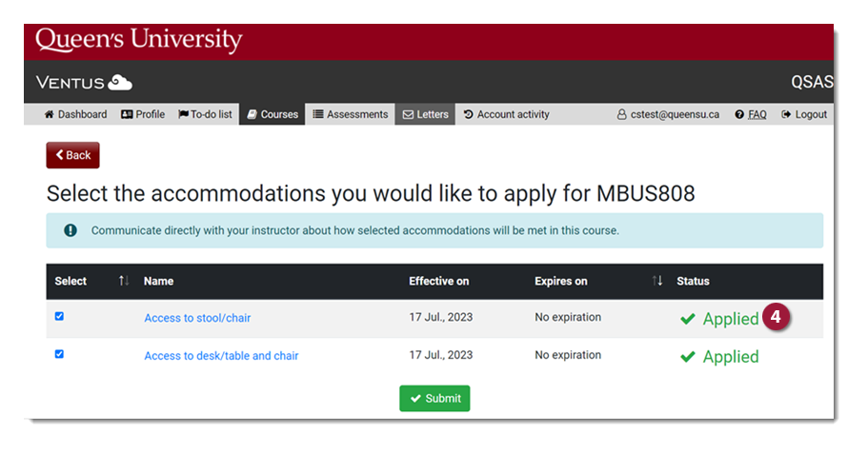Click the Logout icon in the navigation bar
This screenshot has height=454, width=868.
pos(786,115)
